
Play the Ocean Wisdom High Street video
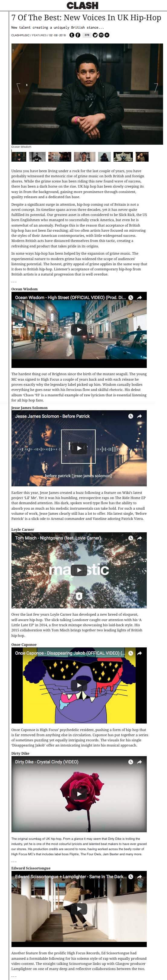[x=79, y=330]
